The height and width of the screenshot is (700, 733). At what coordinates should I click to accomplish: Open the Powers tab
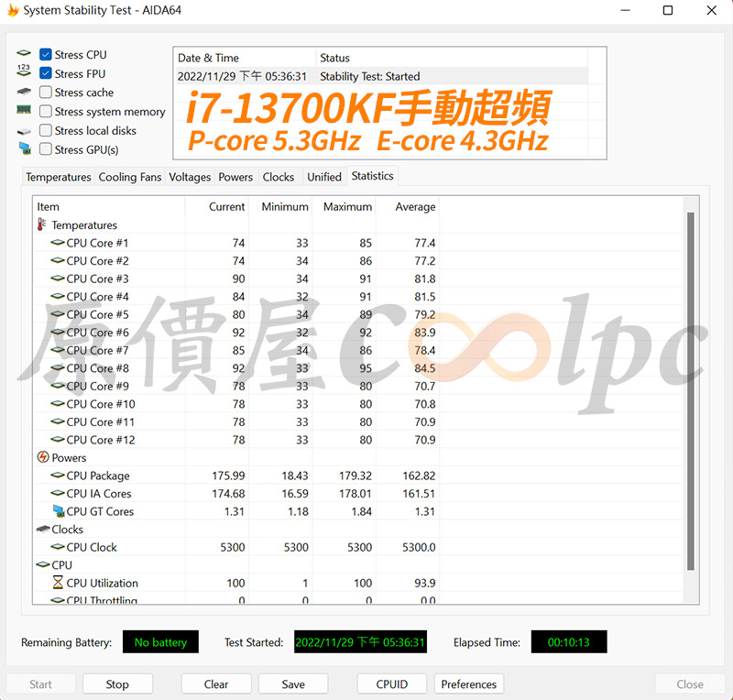coord(235,177)
